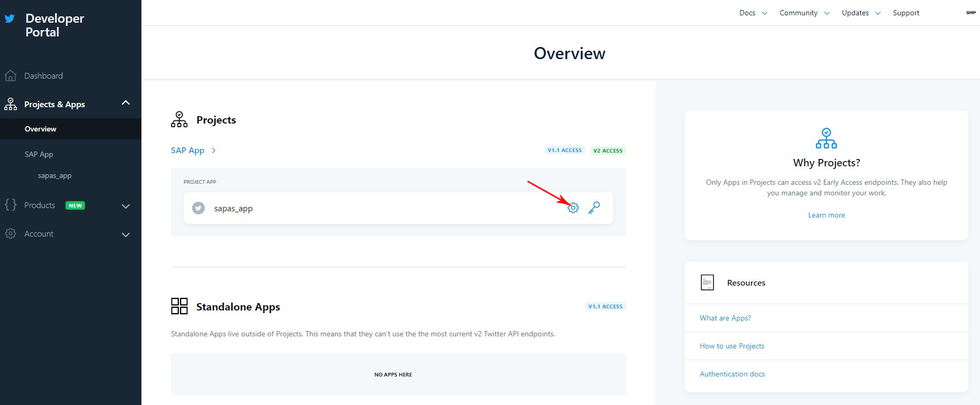Click the NO APPS HERE text
The height and width of the screenshot is (405, 980).
393,374
